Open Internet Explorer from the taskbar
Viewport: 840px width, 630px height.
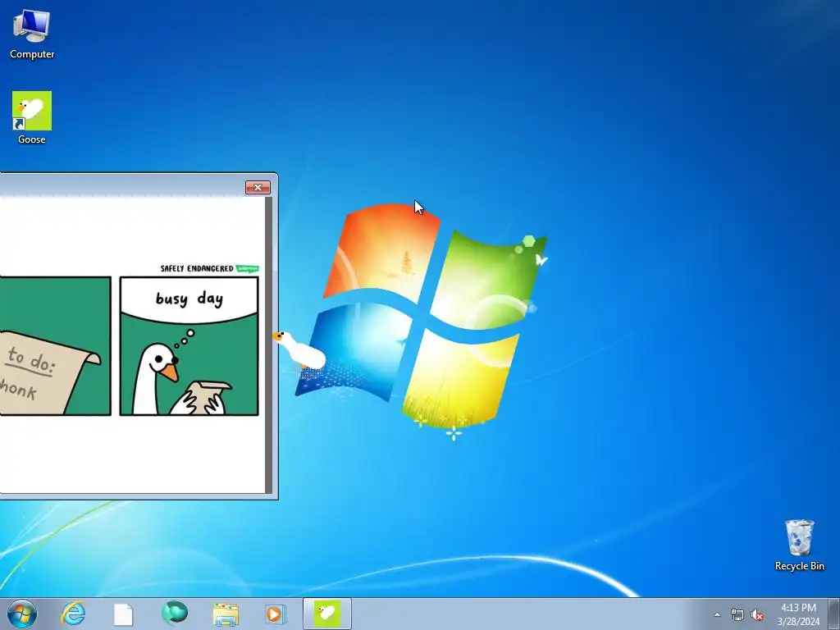[73, 614]
